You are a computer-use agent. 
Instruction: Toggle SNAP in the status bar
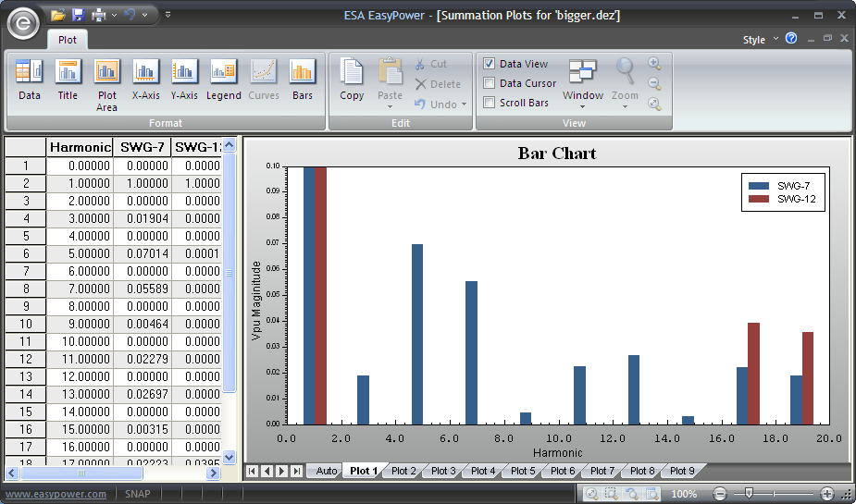pos(137,494)
